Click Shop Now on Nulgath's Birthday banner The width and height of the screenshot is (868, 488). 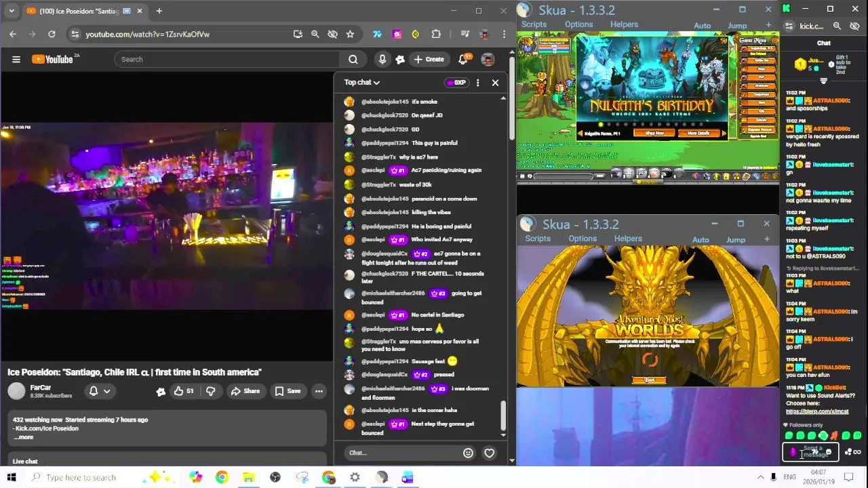click(x=654, y=133)
